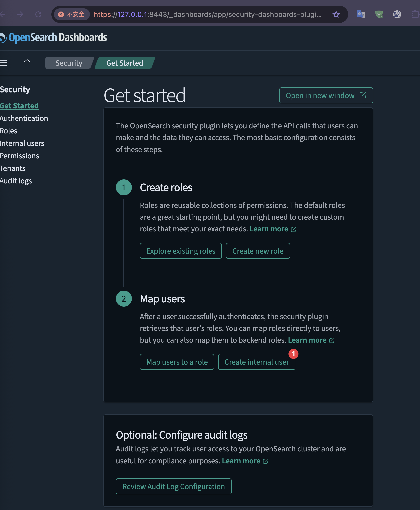Select the Security breadcrumb
Viewport: 420px width, 510px height.
[69, 63]
